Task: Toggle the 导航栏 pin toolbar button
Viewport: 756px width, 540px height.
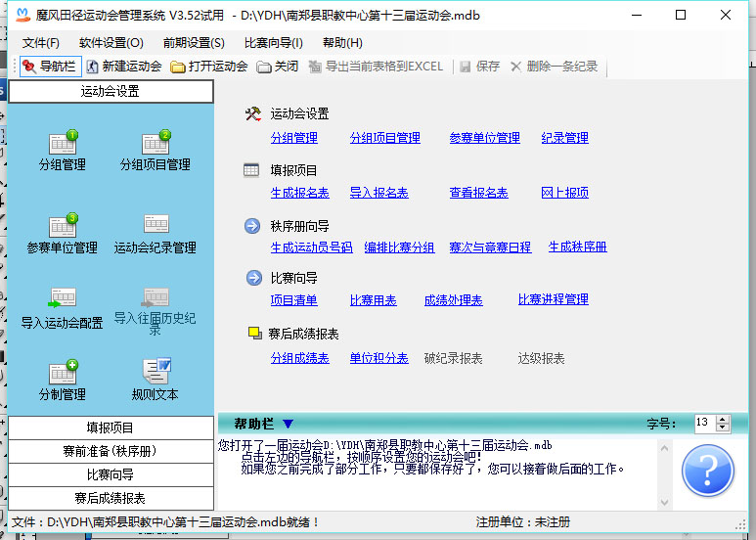Action: [50, 67]
